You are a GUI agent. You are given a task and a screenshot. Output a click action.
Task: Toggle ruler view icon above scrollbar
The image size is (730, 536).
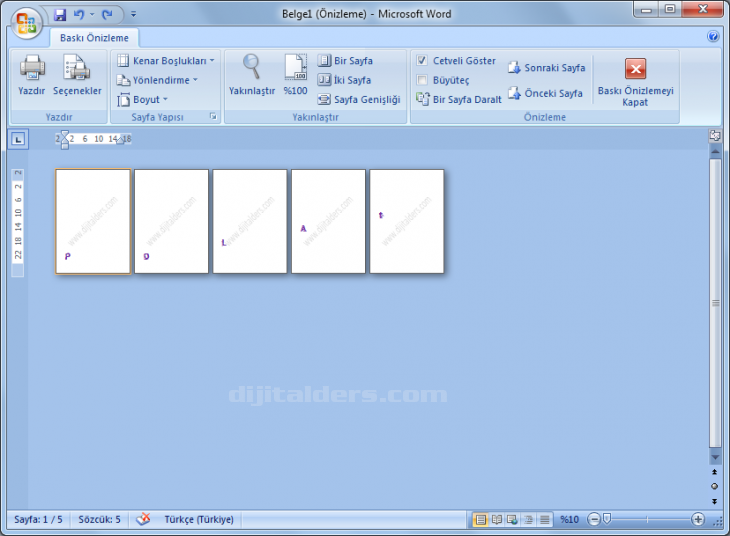point(715,136)
